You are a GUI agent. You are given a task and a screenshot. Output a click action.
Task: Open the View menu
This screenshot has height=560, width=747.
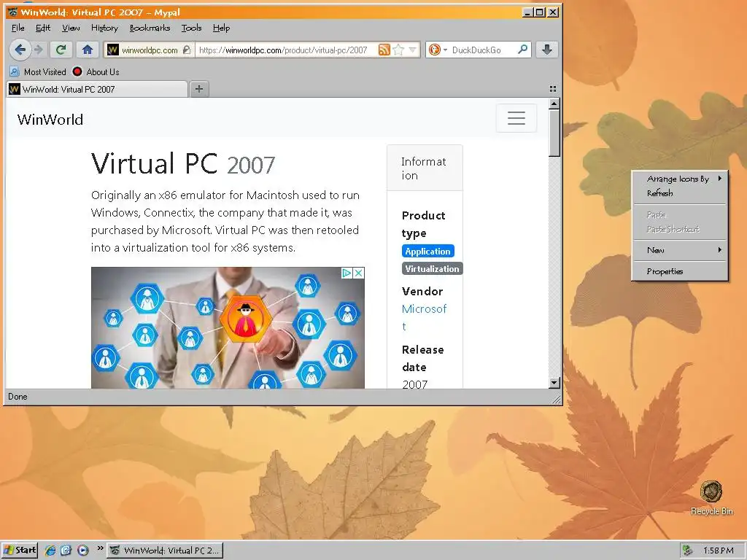click(71, 28)
